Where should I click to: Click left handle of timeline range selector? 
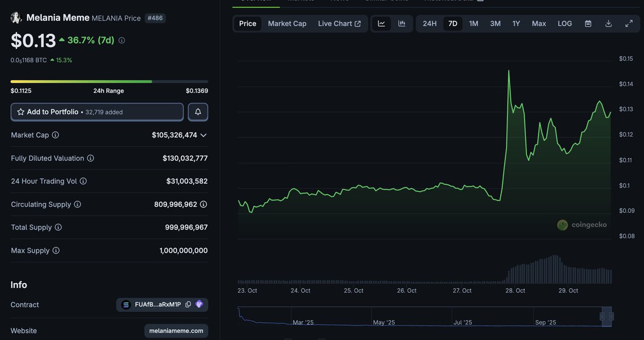click(602, 316)
